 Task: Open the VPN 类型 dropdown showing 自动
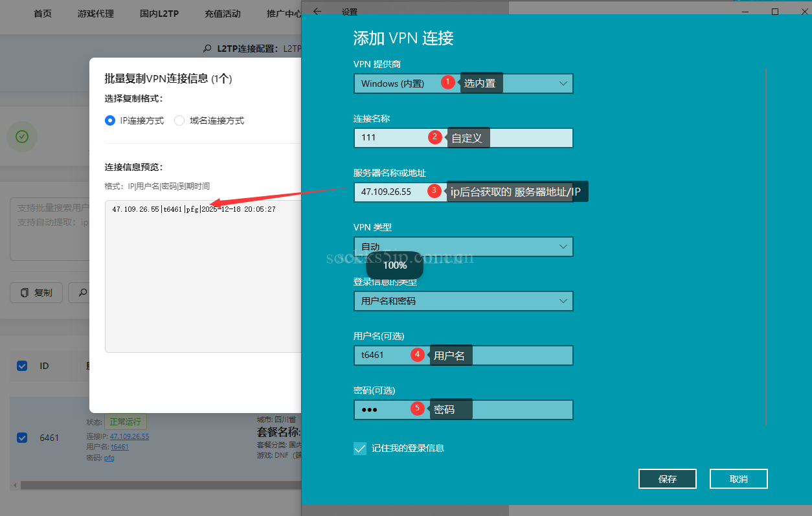coord(464,247)
